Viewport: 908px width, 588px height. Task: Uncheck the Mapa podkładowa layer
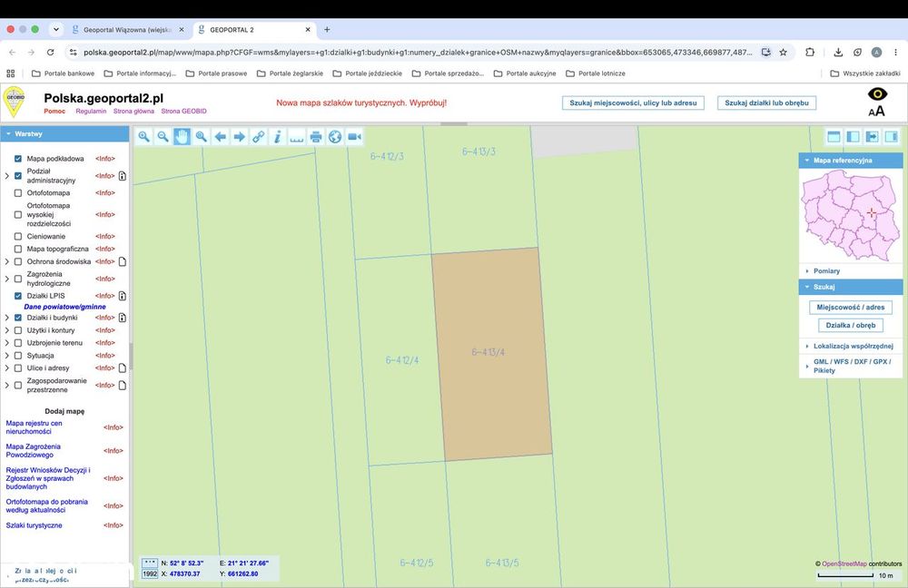pos(18,159)
